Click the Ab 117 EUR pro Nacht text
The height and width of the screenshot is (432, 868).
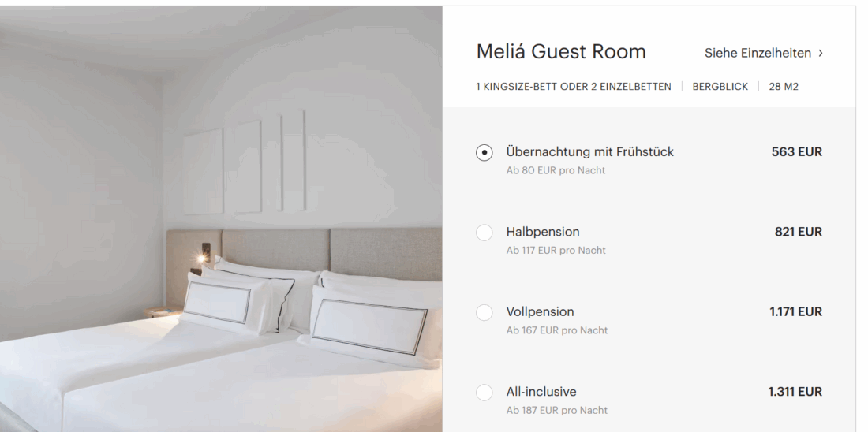[556, 250]
